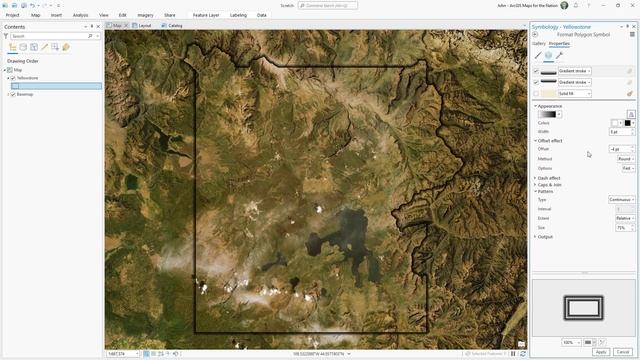Click the lock icon on Solid fill layer
Screen dimensions: 640x360
[629, 93]
